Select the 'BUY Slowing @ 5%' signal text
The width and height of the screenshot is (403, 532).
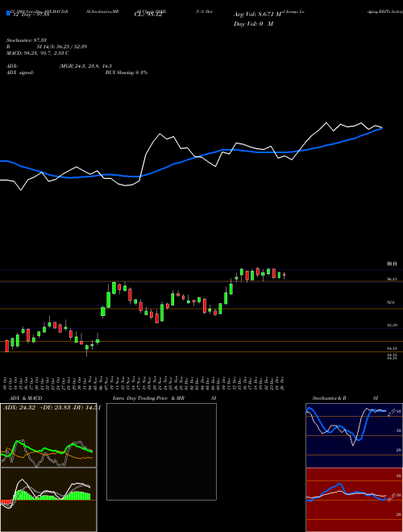click(x=127, y=73)
